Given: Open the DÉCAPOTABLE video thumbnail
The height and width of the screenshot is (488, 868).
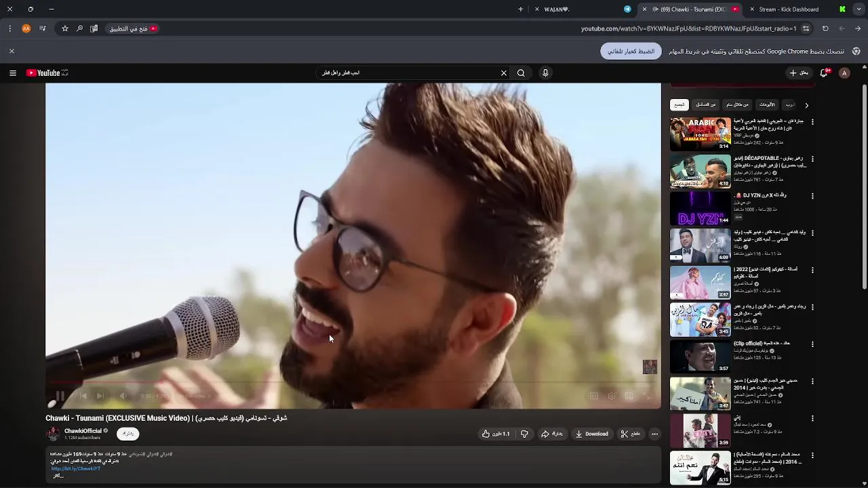Looking at the screenshot, I should pos(701,171).
